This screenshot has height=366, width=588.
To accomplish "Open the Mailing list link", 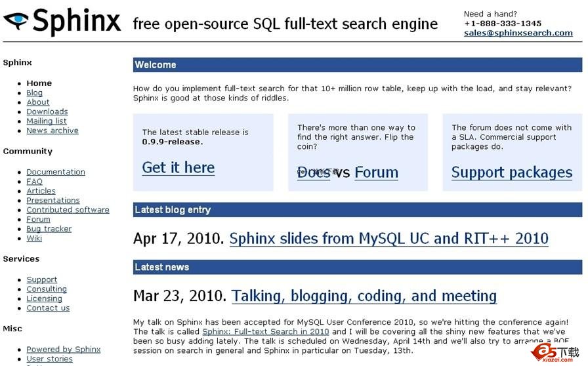I will pyautogui.click(x=46, y=121).
